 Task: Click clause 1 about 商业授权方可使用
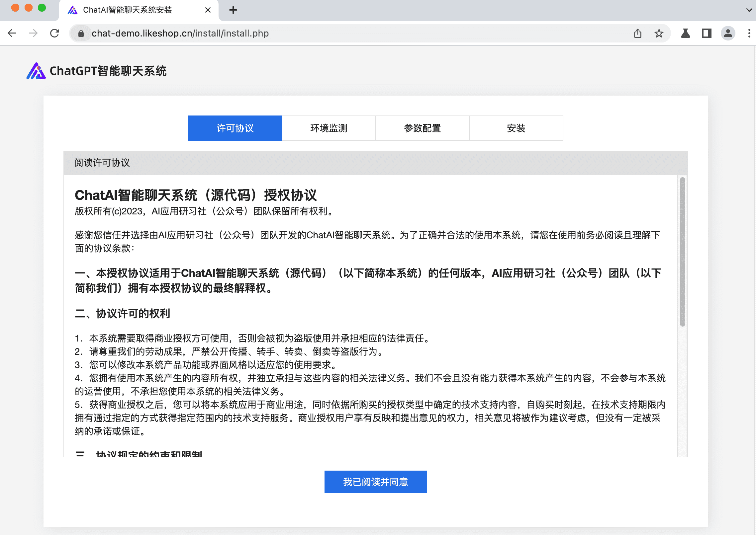(253, 338)
